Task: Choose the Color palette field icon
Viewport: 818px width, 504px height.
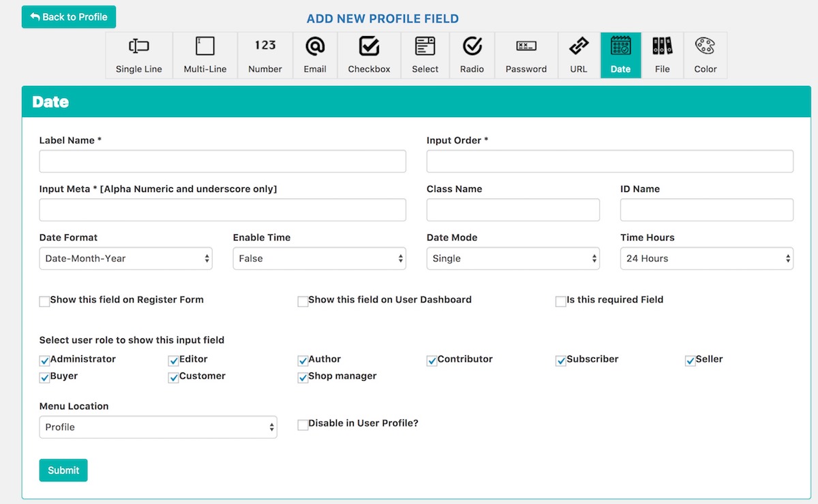Action: tap(705, 46)
